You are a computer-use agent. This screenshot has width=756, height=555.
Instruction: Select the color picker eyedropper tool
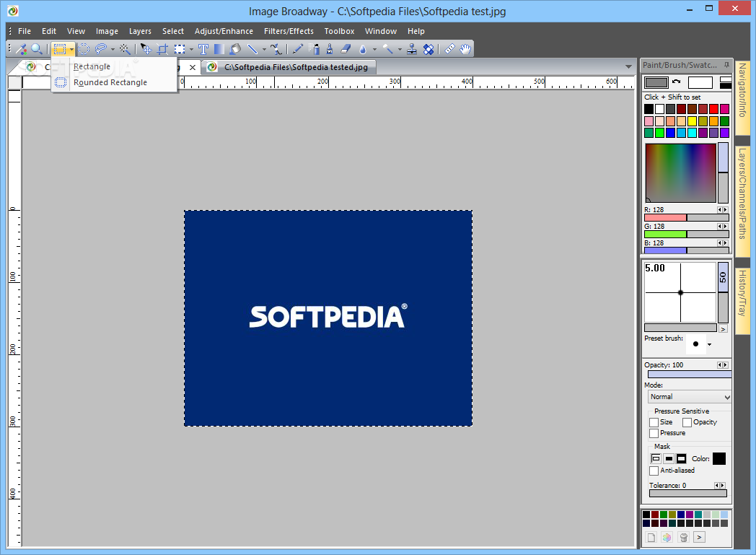pos(21,48)
